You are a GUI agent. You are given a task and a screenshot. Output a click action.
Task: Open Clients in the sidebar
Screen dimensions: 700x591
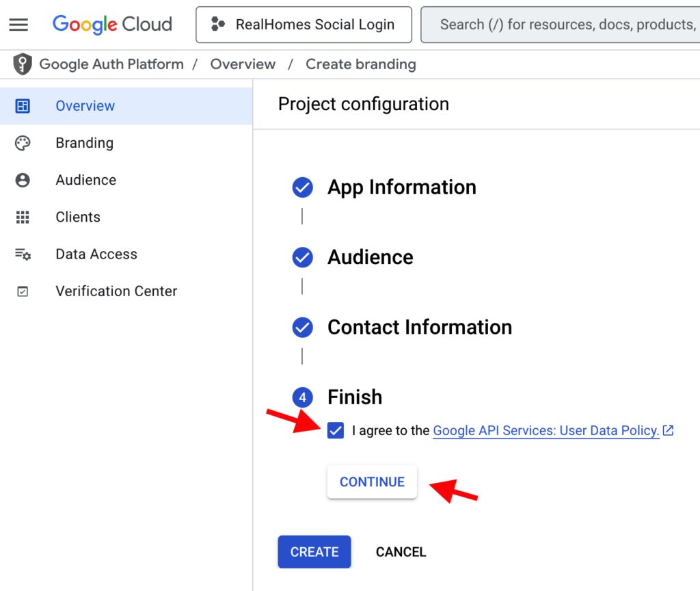126,217
